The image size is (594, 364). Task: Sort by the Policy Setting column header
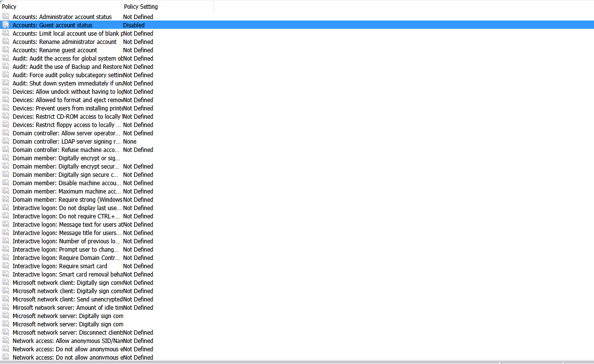pyautogui.click(x=168, y=6)
